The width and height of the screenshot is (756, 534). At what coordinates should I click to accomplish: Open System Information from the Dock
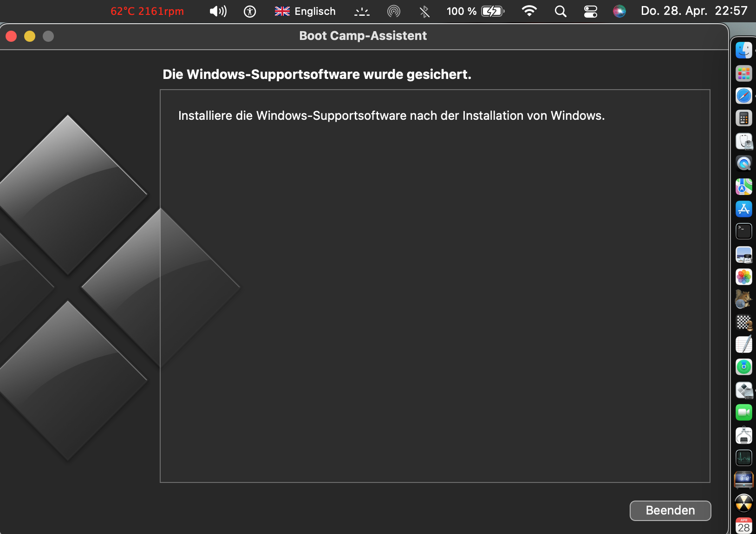(x=744, y=435)
